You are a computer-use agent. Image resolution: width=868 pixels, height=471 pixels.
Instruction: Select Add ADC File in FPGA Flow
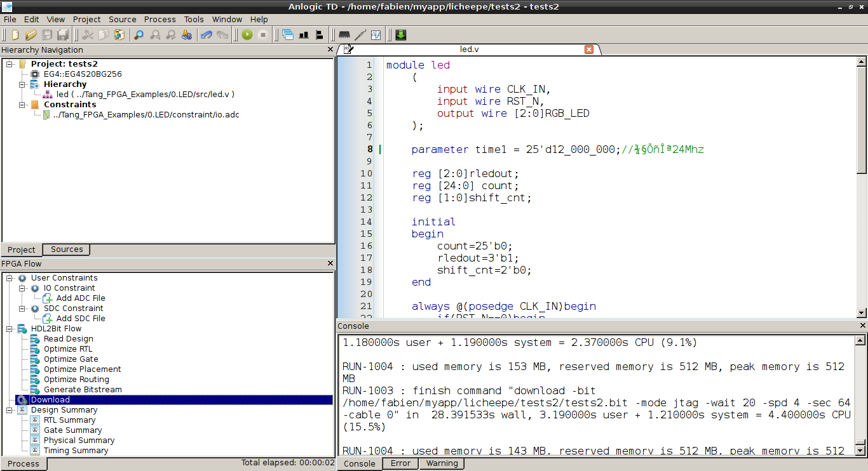(81, 298)
